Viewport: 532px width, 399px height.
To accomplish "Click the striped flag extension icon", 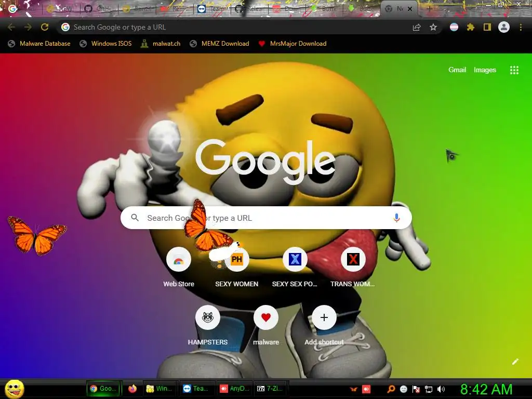I will tap(454, 27).
